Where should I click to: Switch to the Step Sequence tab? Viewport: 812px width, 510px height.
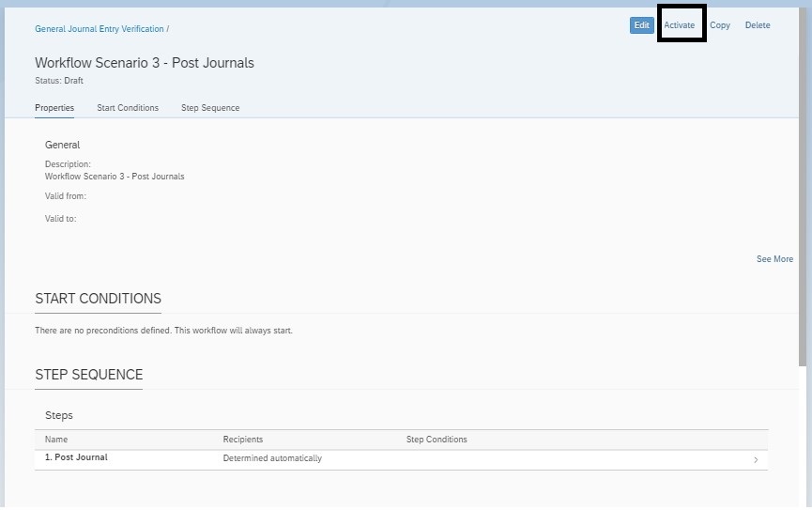click(x=210, y=108)
